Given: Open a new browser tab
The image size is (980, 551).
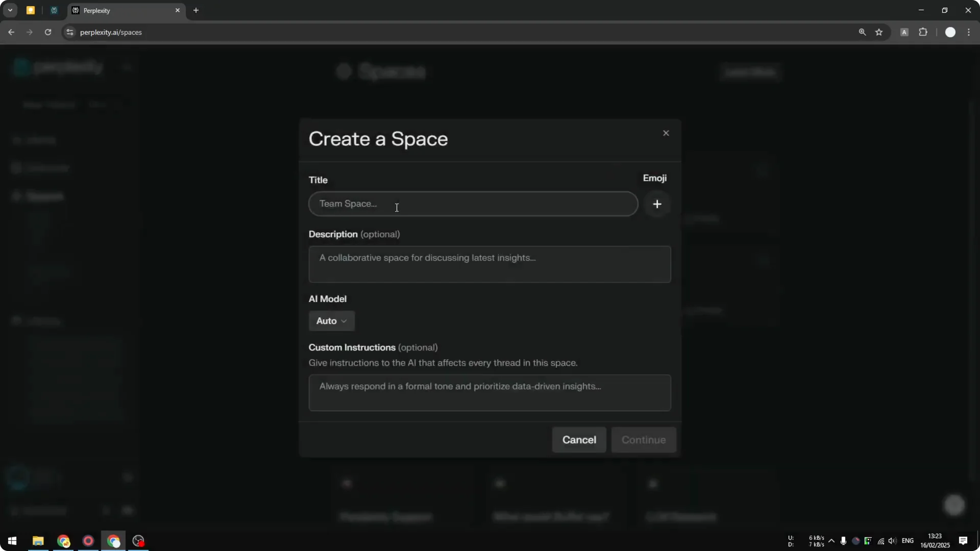Looking at the screenshot, I should [197, 10].
